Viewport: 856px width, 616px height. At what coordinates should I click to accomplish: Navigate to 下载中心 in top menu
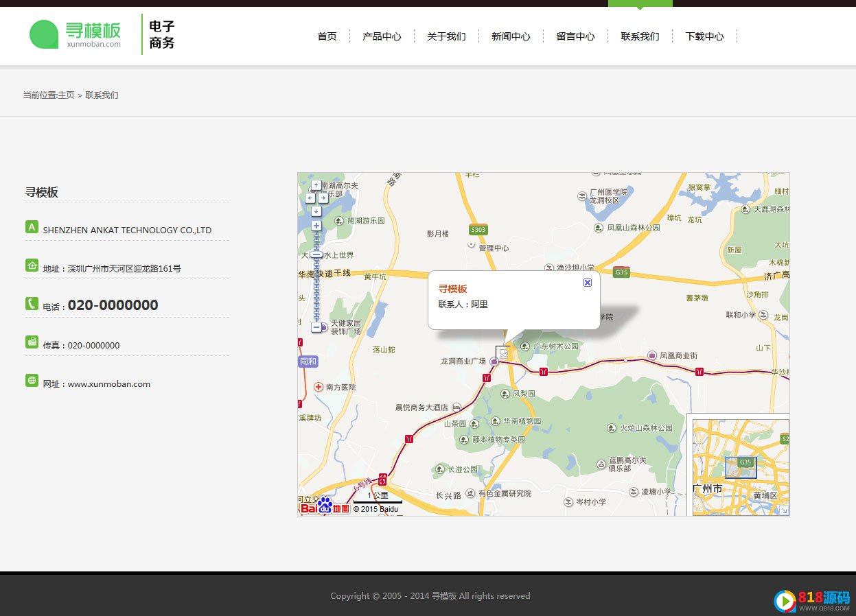(704, 36)
